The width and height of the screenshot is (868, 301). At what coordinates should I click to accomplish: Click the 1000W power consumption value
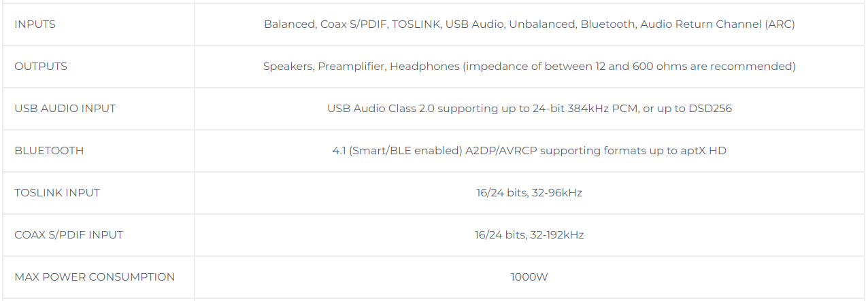[x=529, y=277]
